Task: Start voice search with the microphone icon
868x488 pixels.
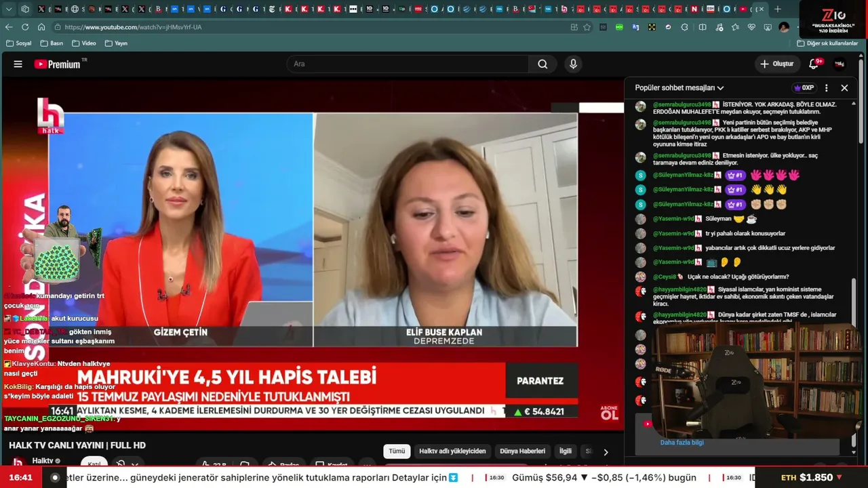Action: pos(574,64)
